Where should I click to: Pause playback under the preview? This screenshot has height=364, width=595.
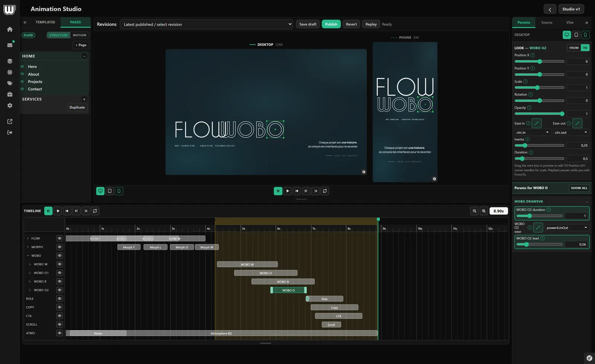pyautogui.click(x=278, y=191)
